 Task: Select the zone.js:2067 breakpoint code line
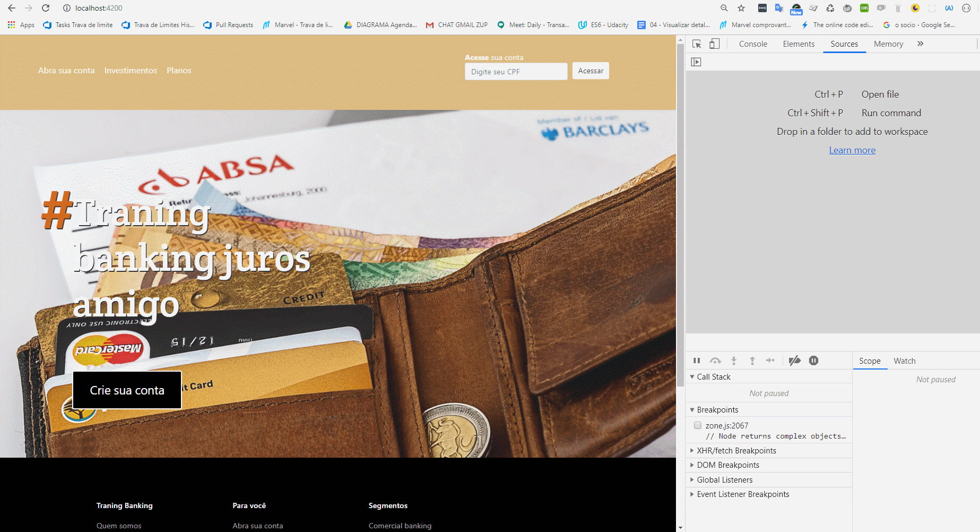(776, 436)
